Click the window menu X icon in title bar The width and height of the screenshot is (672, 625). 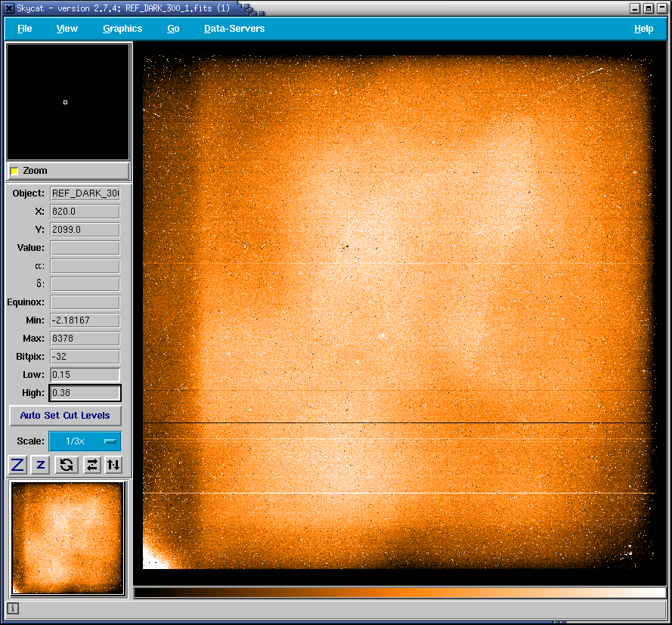[9, 8]
